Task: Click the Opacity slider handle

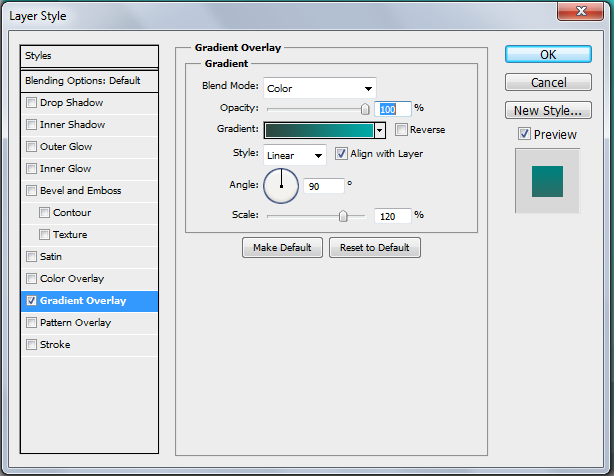Action: 365,108
